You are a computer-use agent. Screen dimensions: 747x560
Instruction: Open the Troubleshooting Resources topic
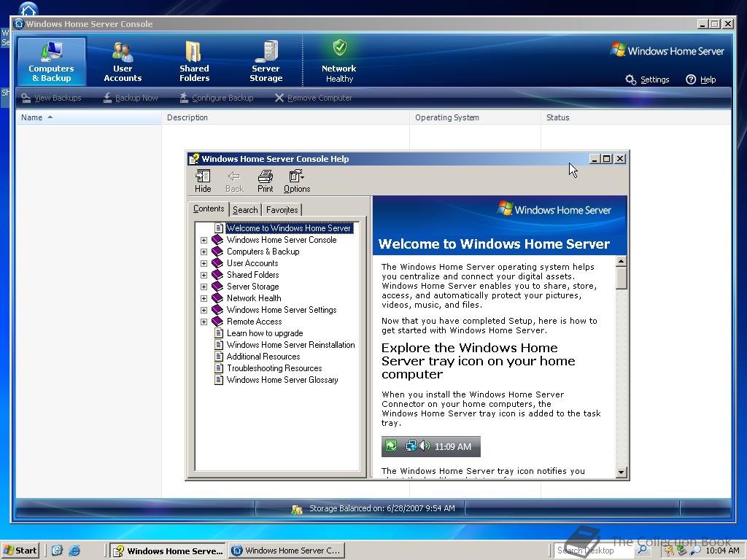pos(274,368)
